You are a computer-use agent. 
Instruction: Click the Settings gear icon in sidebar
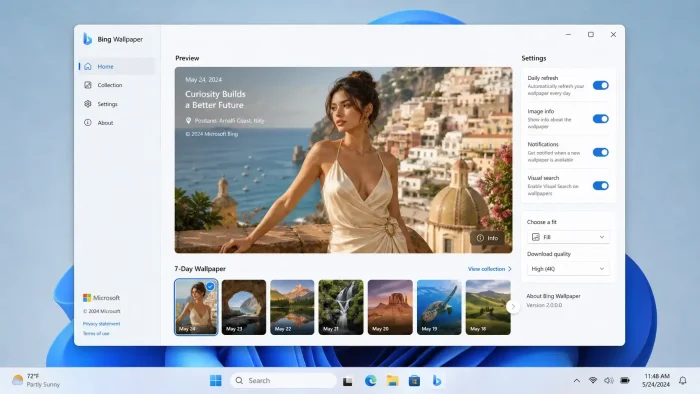[88, 104]
